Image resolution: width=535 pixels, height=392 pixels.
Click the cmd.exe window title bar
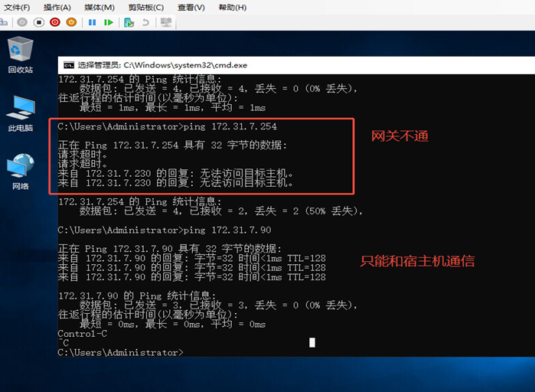(306, 65)
